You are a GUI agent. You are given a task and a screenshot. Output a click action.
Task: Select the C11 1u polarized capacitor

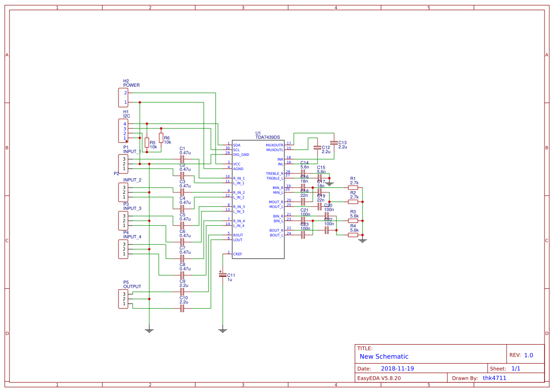pyautogui.click(x=223, y=274)
